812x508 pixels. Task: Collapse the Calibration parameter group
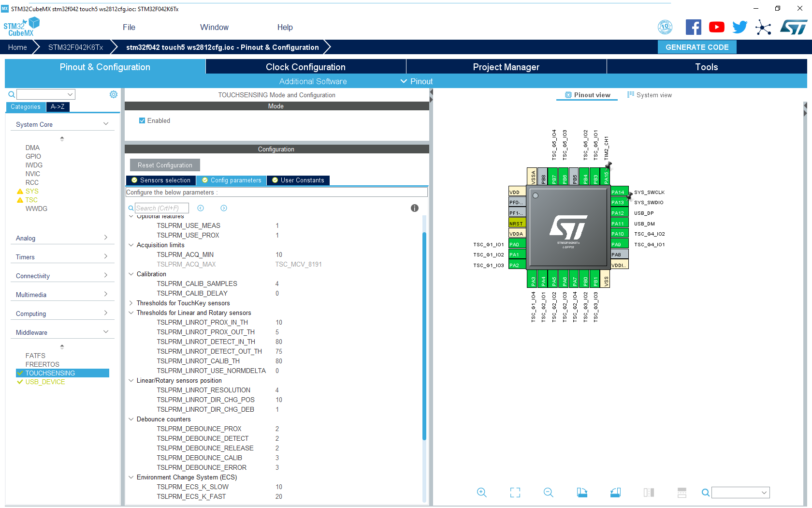131,274
